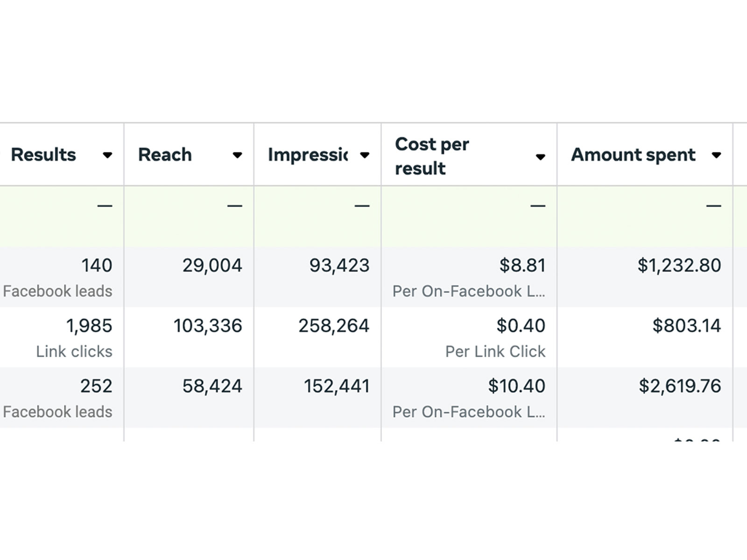The height and width of the screenshot is (560, 747).
Task: Click the Reach column header text
Action: click(x=165, y=155)
